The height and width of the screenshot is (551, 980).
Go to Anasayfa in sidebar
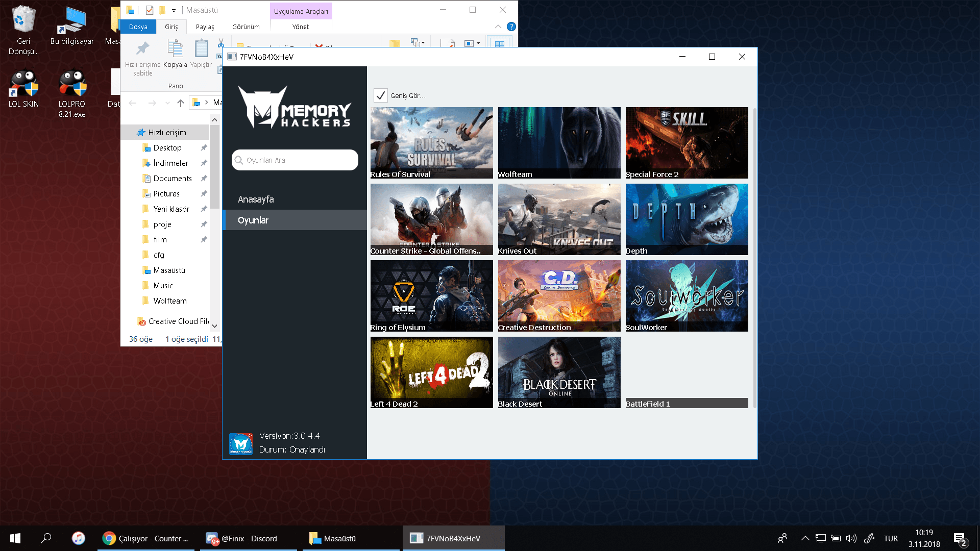click(295, 199)
